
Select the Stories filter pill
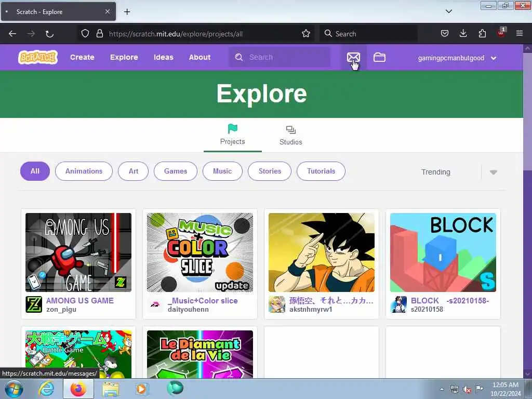click(x=270, y=171)
